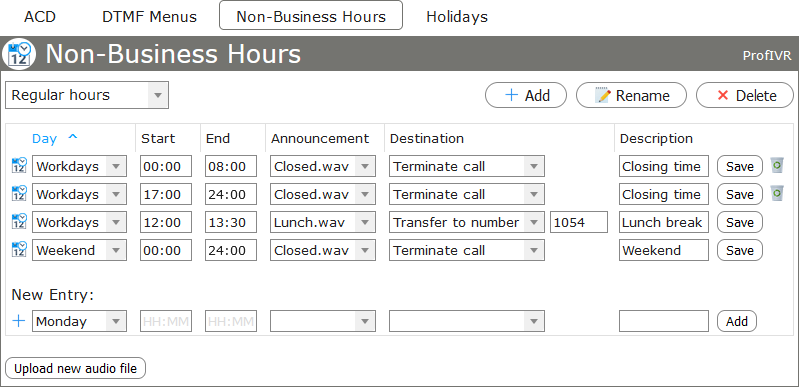Open the ACD tab

40,16
